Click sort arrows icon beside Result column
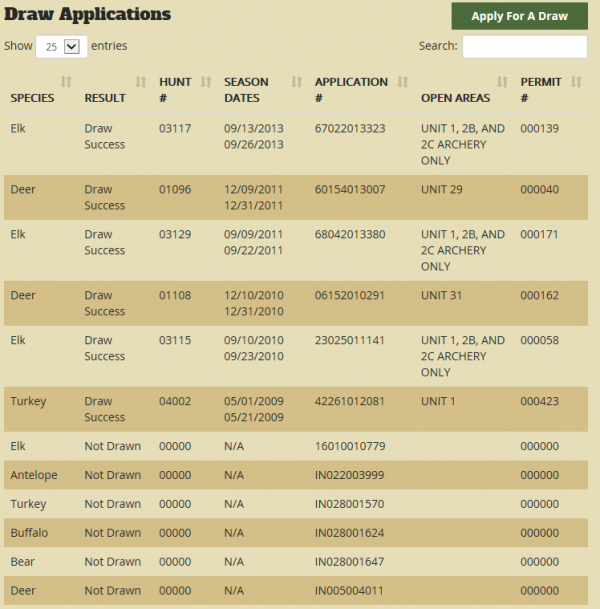The width and height of the screenshot is (600, 609). pos(141,81)
